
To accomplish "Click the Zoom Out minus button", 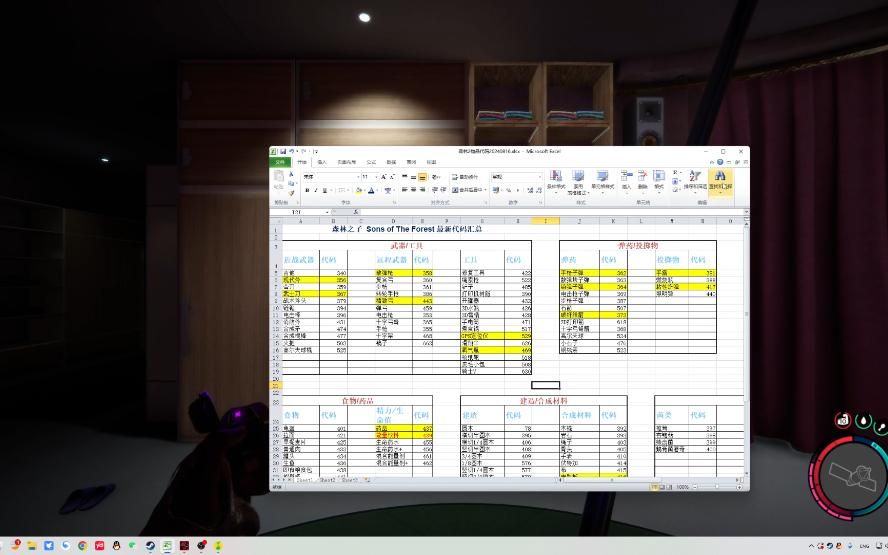I will (695, 486).
